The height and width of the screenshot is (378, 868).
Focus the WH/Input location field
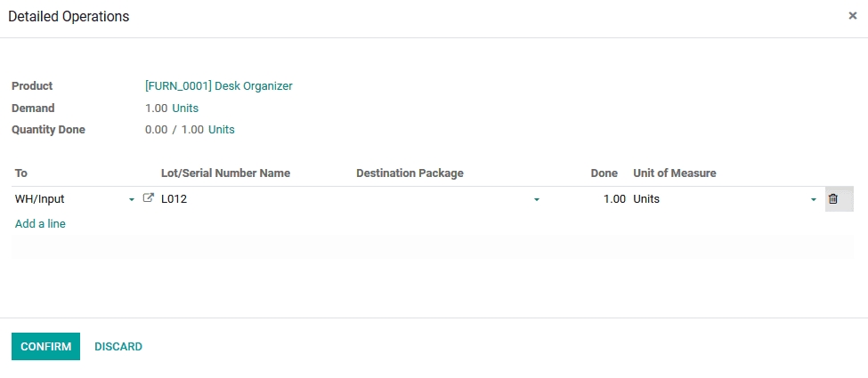tap(67, 199)
